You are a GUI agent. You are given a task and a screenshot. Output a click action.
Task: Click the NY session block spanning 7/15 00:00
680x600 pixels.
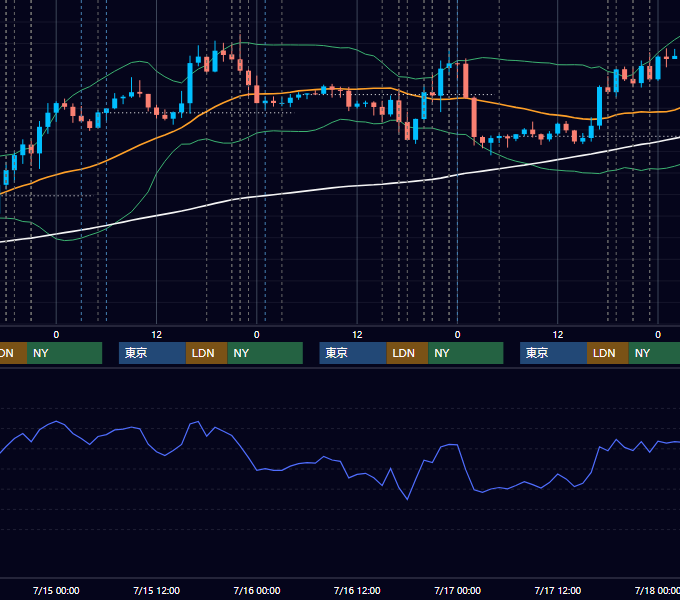(x=64, y=353)
